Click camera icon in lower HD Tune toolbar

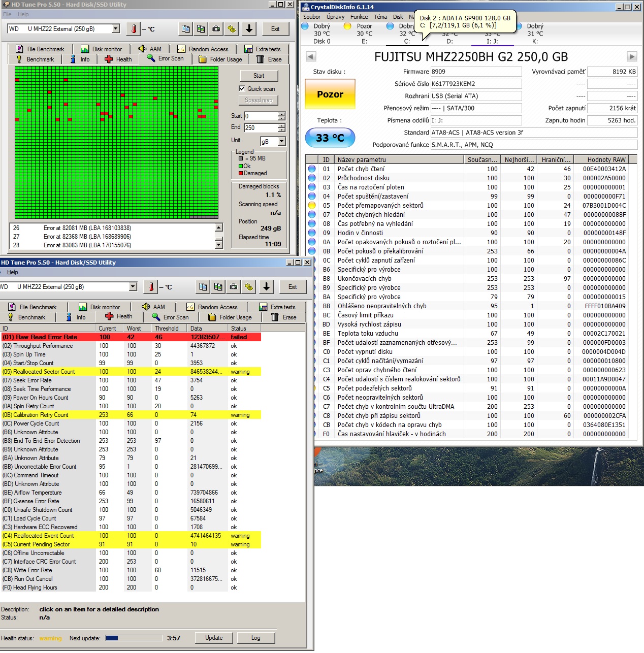point(234,287)
